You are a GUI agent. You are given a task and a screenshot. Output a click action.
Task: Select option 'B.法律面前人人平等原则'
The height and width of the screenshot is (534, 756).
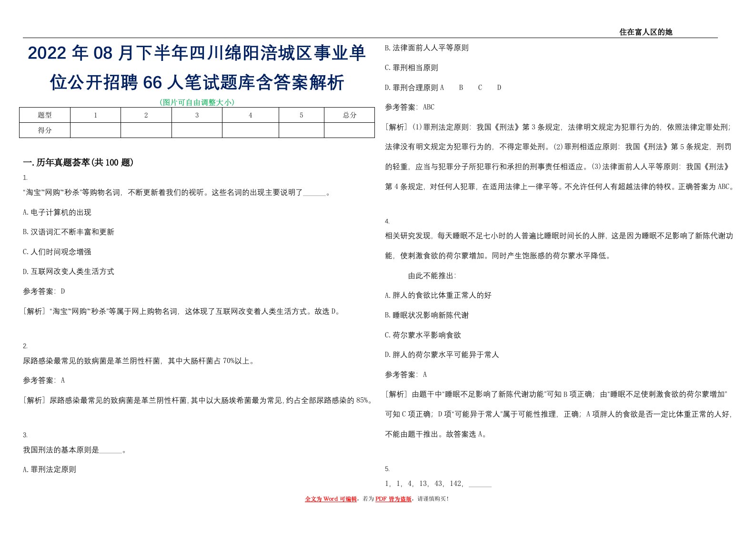pyautogui.click(x=427, y=48)
